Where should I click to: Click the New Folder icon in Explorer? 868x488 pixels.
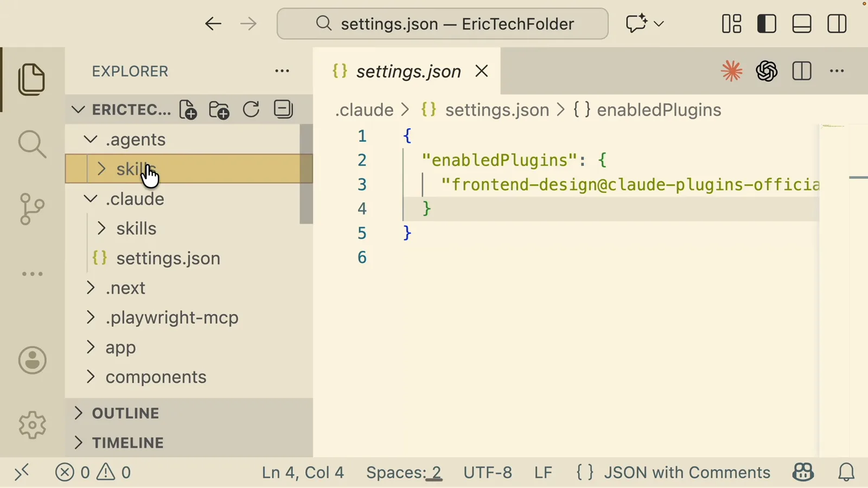(x=219, y=110)
